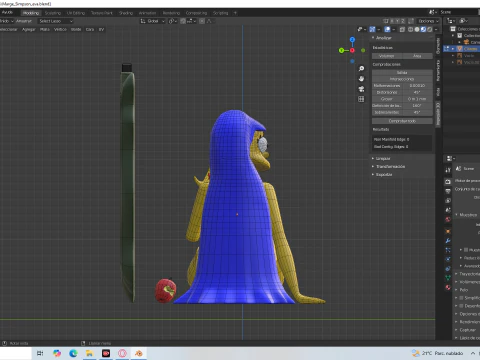Click the Task View taskbar icon
The height and width of the screenshot is (360, 480).
click(x=40, y=353)
